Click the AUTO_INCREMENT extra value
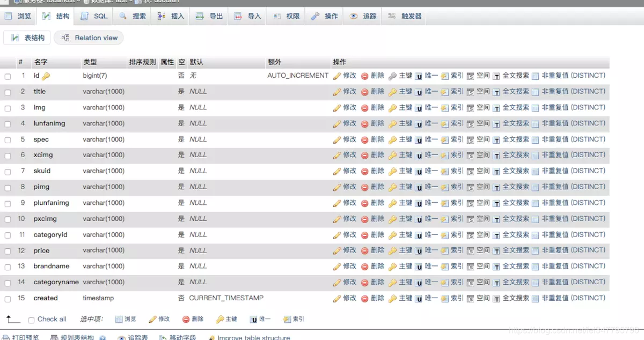The height and width of the screenshot is (340, 644). coord(298,76)
